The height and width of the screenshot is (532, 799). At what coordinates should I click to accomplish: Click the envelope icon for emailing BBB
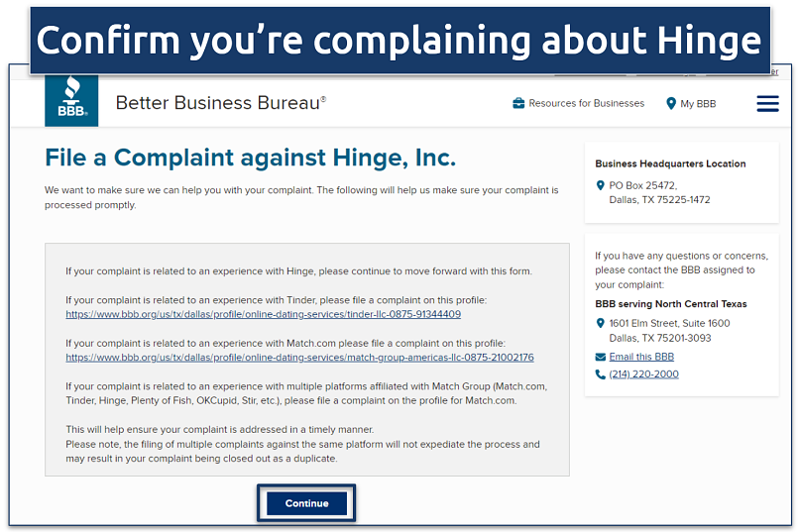[x=600, y=357]
